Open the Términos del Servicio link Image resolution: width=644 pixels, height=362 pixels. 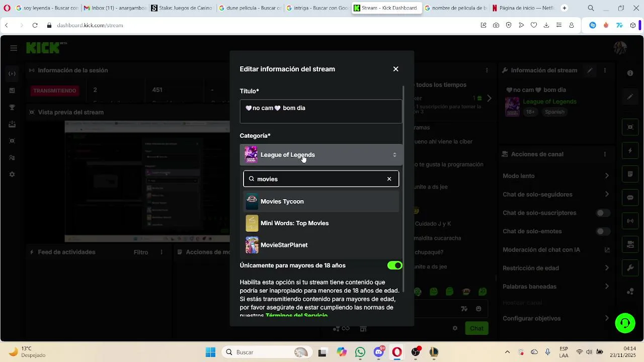[x=296, y=316]
